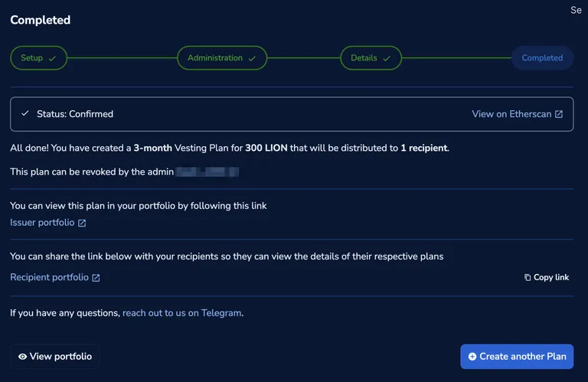Click the checkmark icon in Setup step

(52, 58)
